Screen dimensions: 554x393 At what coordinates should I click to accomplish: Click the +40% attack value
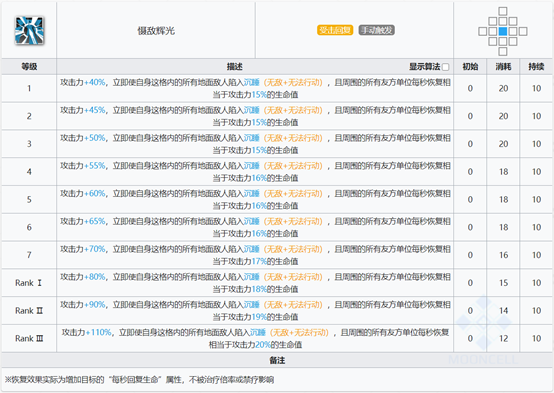tap(95, 82)
